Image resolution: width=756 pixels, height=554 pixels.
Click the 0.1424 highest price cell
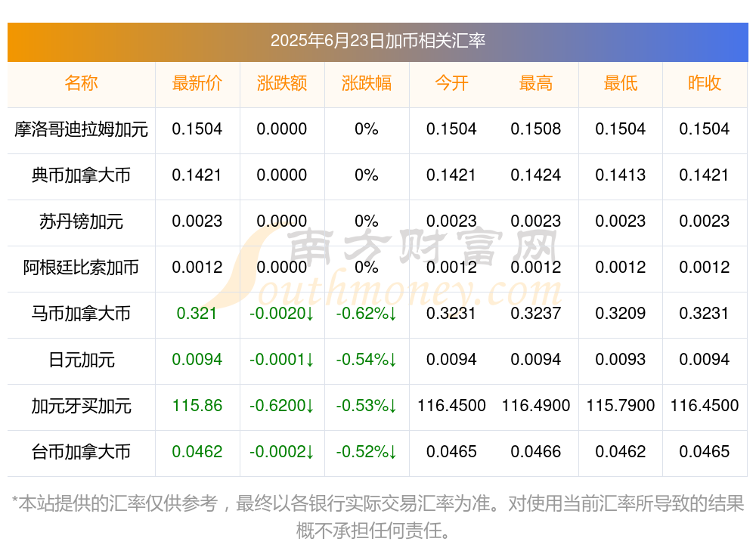pyautogui.click(x=536, y=175)
